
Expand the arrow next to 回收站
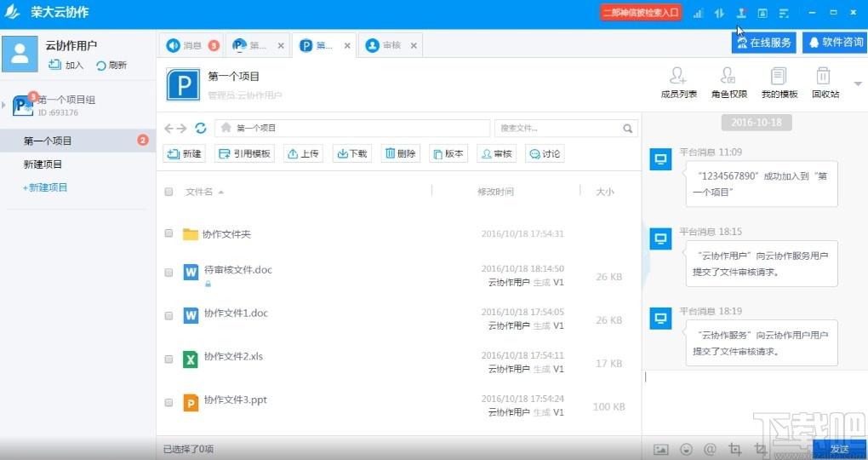point(856,83)
